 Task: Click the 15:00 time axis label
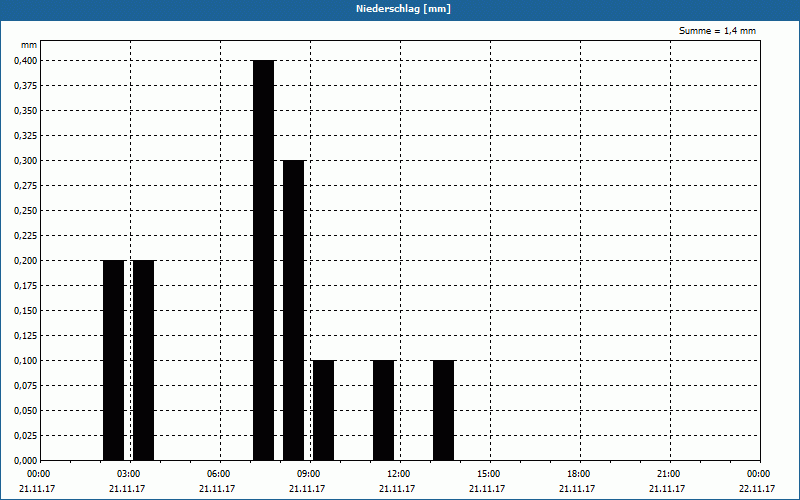(489, 474)
